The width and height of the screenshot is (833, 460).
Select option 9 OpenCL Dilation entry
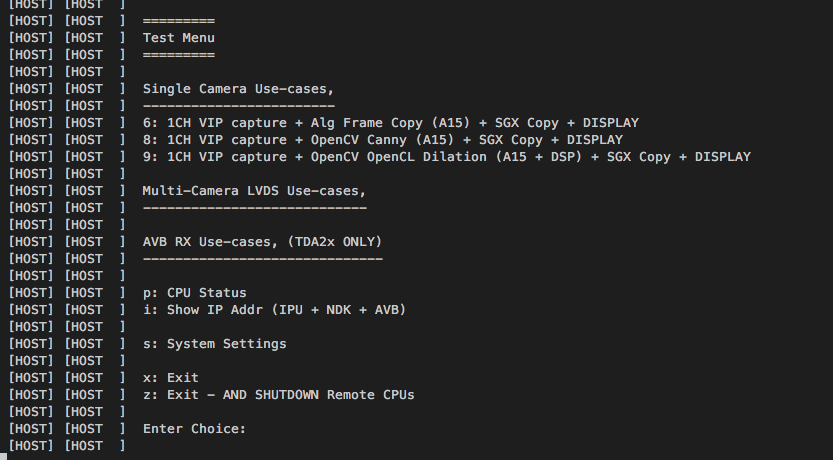click(446, 157)
